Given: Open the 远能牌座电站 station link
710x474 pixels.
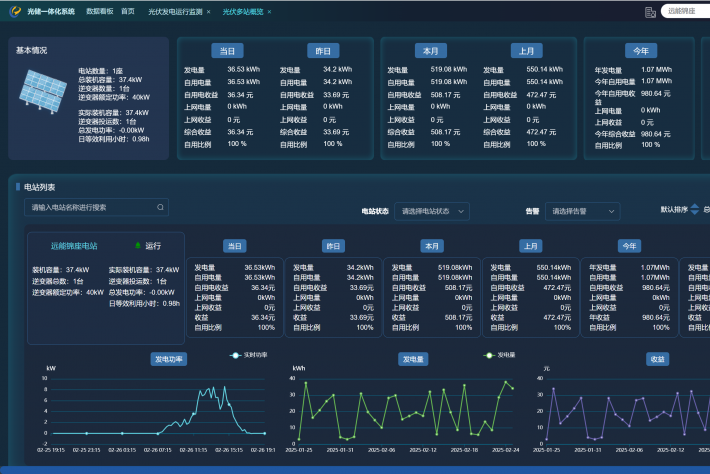Looking at the screenshot, I should click(x=74, y=245).
